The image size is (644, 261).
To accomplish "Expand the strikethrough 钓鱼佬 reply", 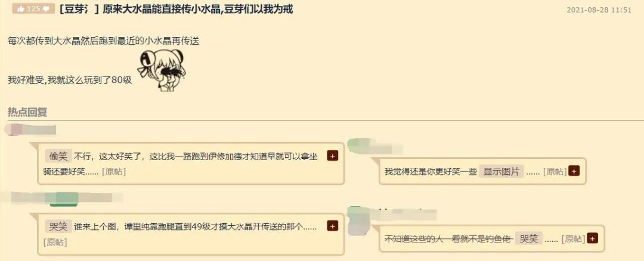I will point(592,238).
